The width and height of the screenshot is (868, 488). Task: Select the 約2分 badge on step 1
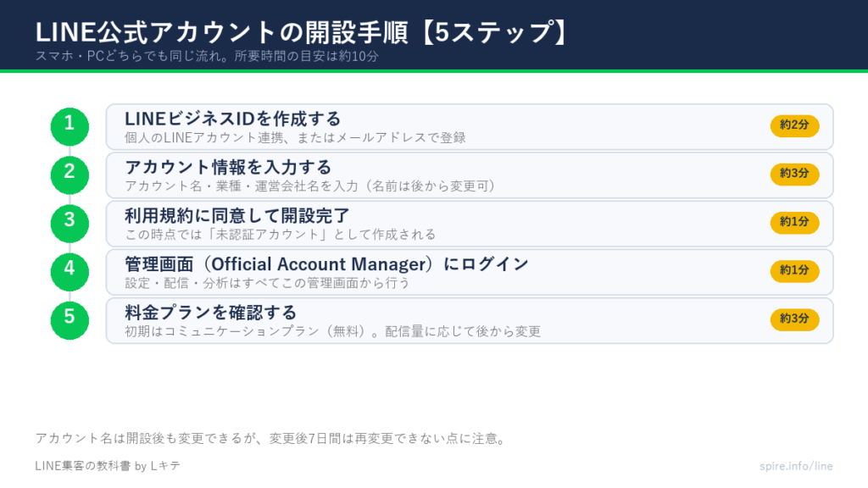coord(794,125)
